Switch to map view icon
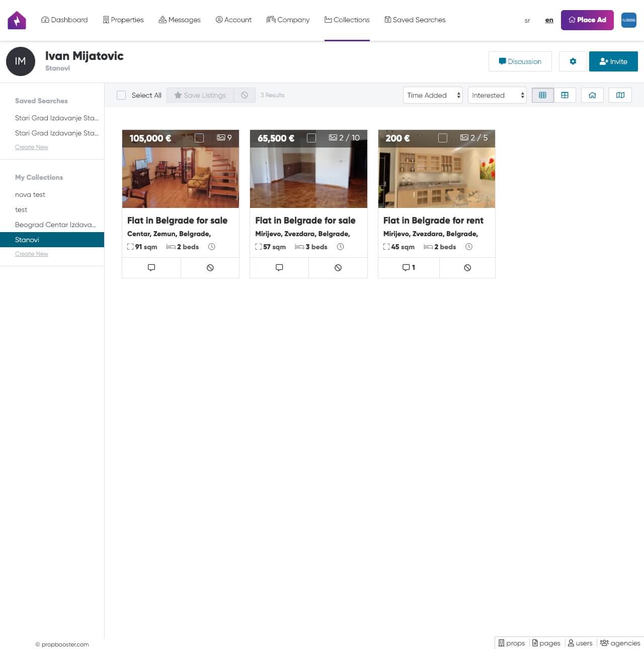The image size is (644, 649). 620,95
